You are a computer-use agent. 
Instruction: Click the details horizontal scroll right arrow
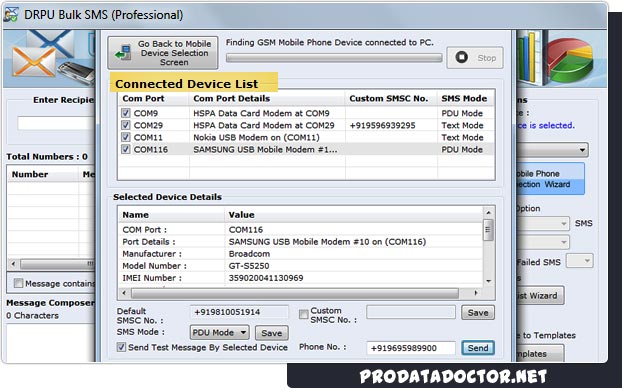pos(476,293)
